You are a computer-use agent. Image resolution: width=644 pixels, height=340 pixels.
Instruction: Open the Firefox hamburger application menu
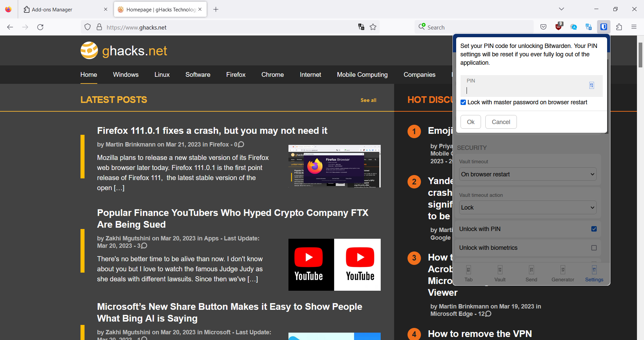(634, 27)
